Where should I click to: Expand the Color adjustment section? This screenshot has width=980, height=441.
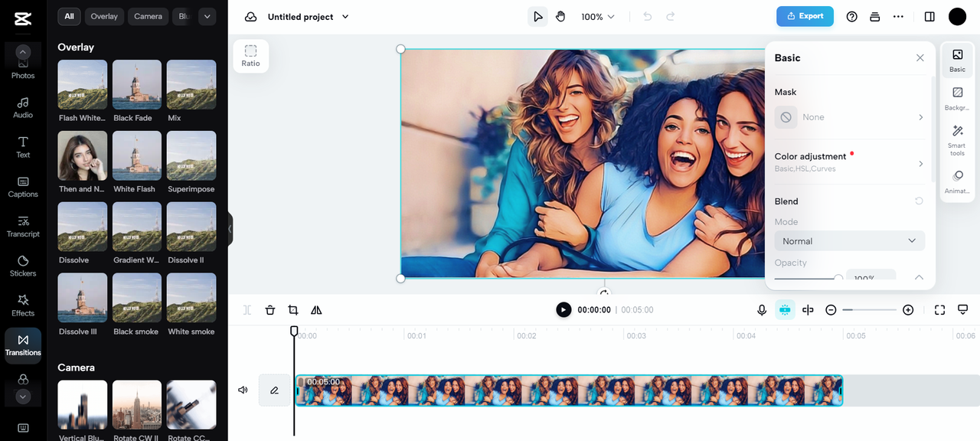click(x=849, y=162)
